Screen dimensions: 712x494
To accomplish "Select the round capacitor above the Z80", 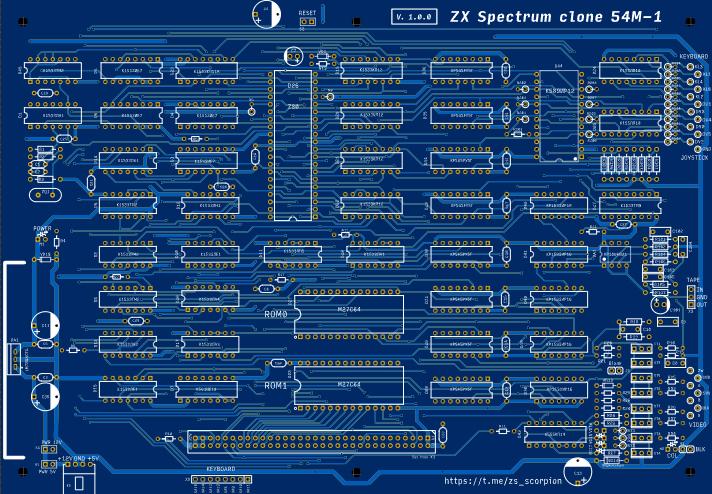I will [x=297, y=58].
